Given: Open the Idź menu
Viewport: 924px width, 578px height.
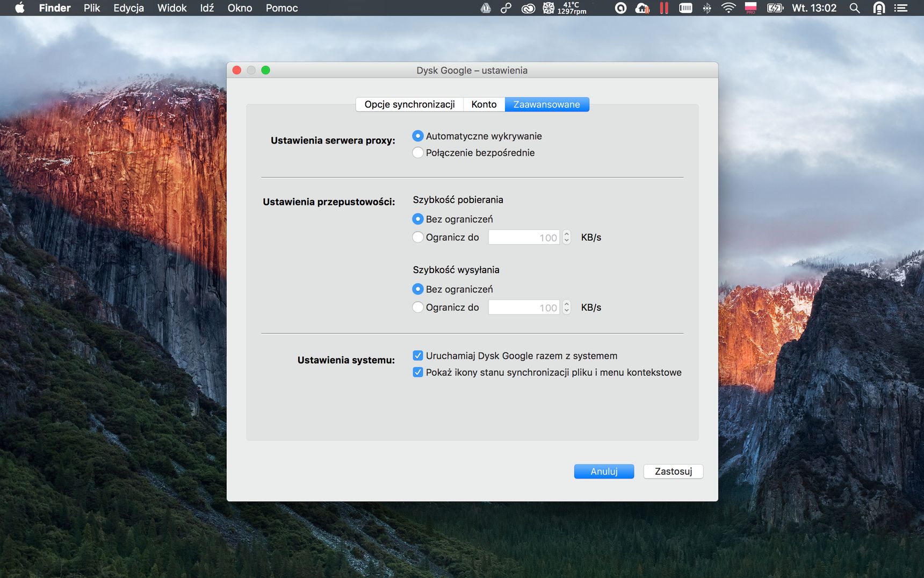Looking at the screenshot, I should [207, 8].
